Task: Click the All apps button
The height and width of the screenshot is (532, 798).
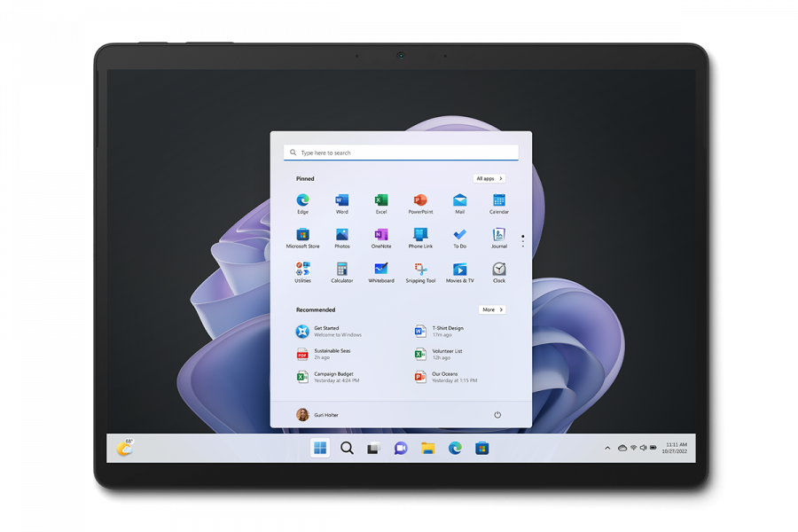Action: [489, 178]
